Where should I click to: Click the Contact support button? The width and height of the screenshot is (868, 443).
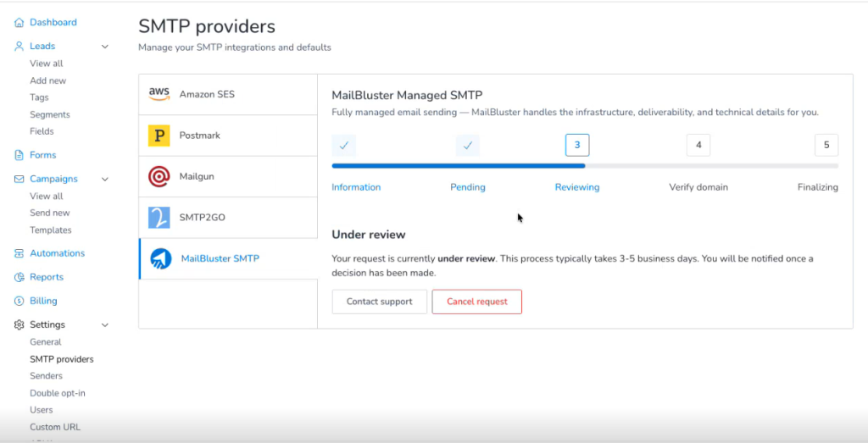point(379,302)
